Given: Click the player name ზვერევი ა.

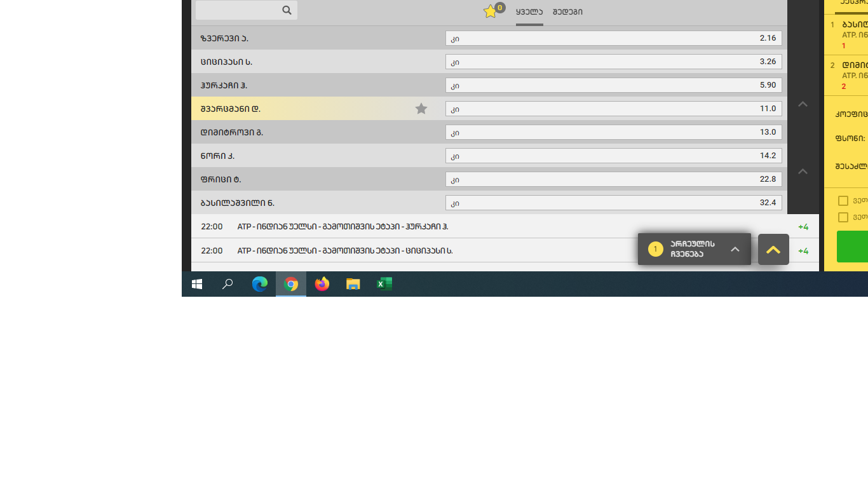Looking at the screenshot, I should tap(224, 38).
